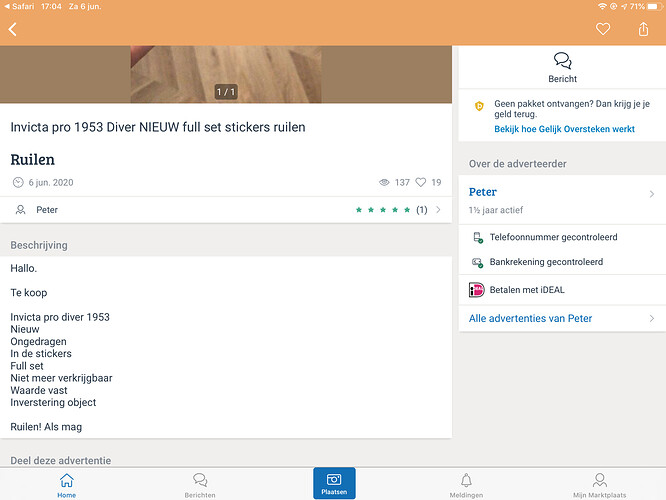The image size is (666, 500).
Task: Expand seller row chevron after (1)
Action: (x=438, y=210)
